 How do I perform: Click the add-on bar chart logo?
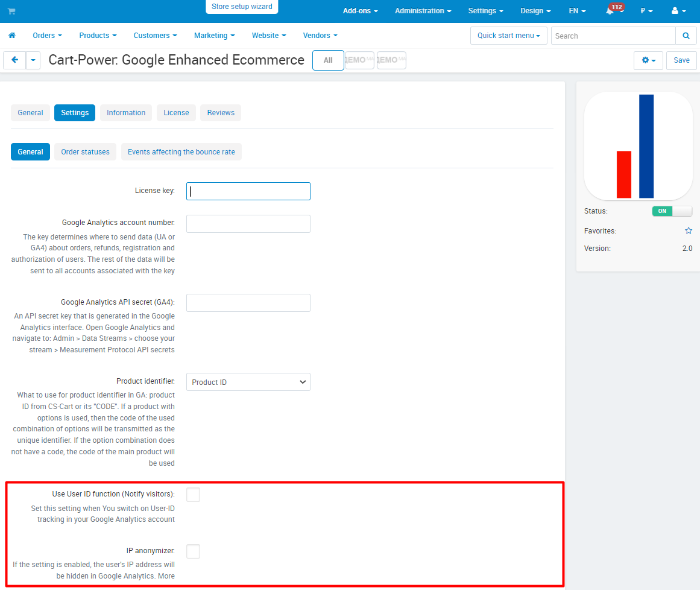point(638,146)
